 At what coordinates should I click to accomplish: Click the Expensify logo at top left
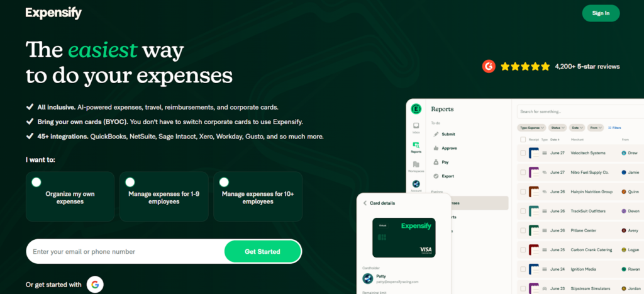point(53,13)
